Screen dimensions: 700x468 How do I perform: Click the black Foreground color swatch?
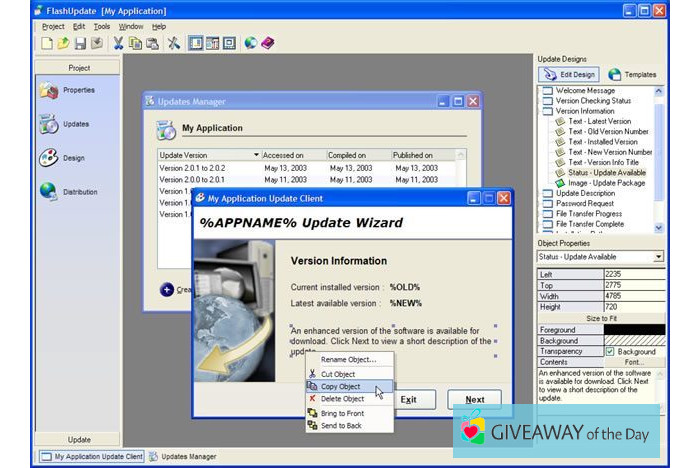(x=634, y=329)
